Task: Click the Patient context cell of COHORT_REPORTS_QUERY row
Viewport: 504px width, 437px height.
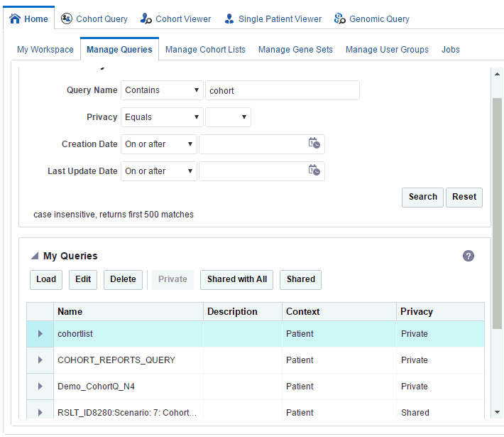Action: click(x=339, y=360)
